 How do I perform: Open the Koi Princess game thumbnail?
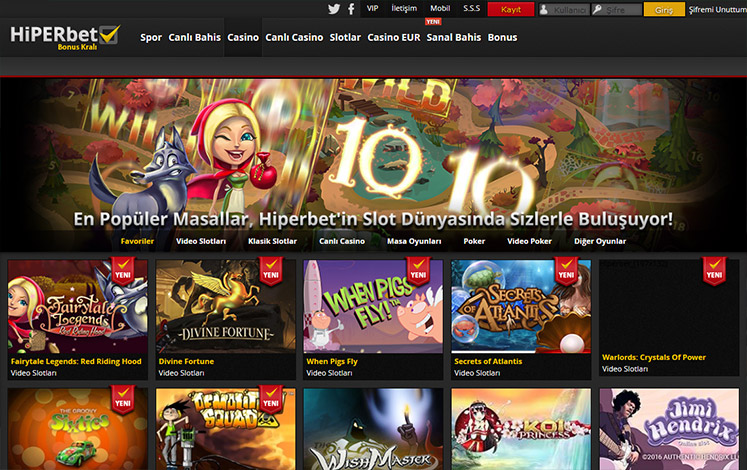521,429
